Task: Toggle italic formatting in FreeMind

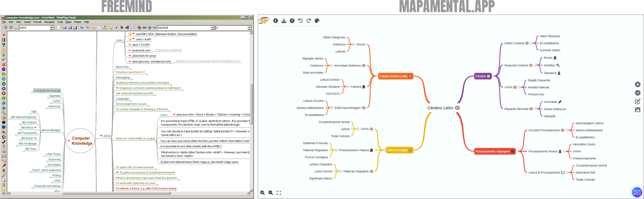Action: 116,28
